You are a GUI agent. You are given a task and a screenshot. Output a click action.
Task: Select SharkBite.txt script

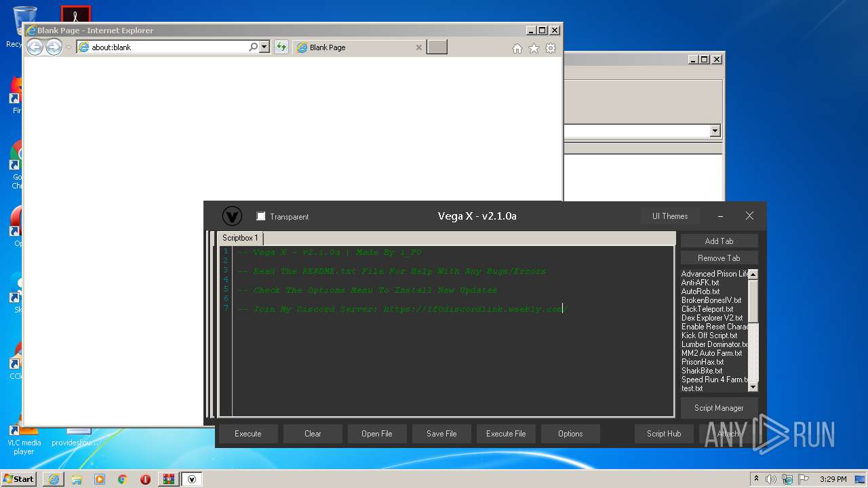tap(702, 371)
